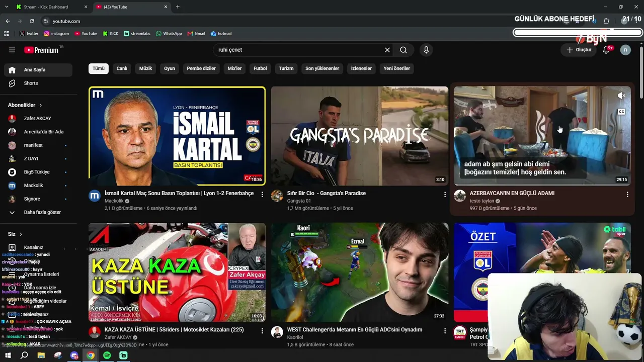Reload the YouTube page

(32, 21)
